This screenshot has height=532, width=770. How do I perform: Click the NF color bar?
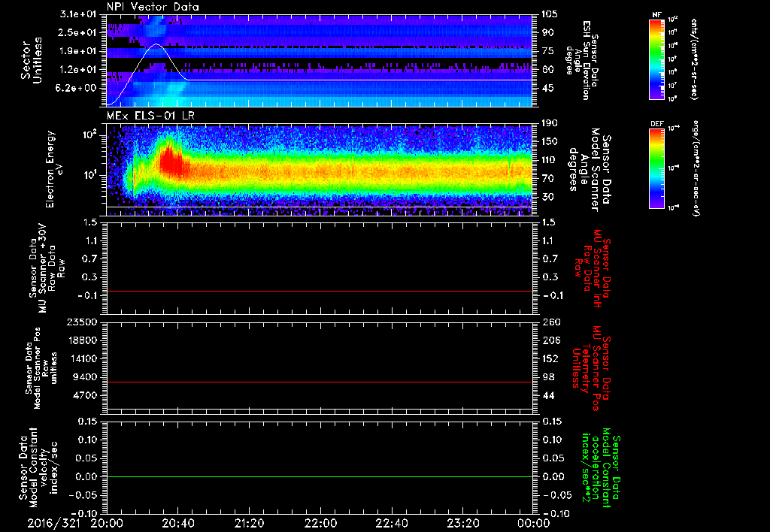[656, 59]
